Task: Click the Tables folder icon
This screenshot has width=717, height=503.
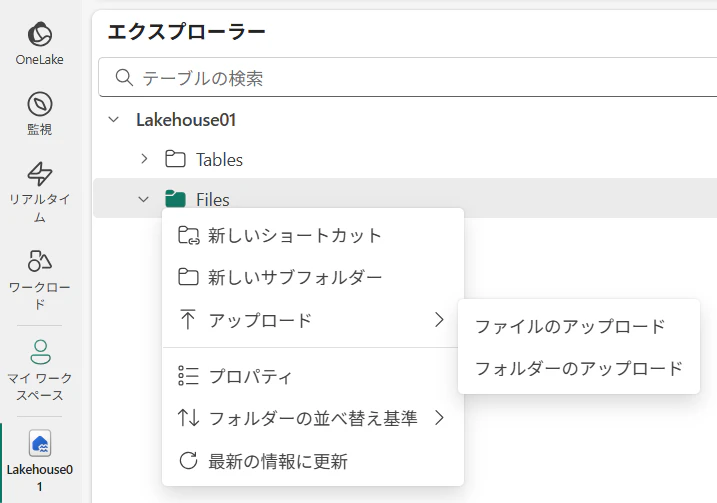Action: click(x=175, y=159)
